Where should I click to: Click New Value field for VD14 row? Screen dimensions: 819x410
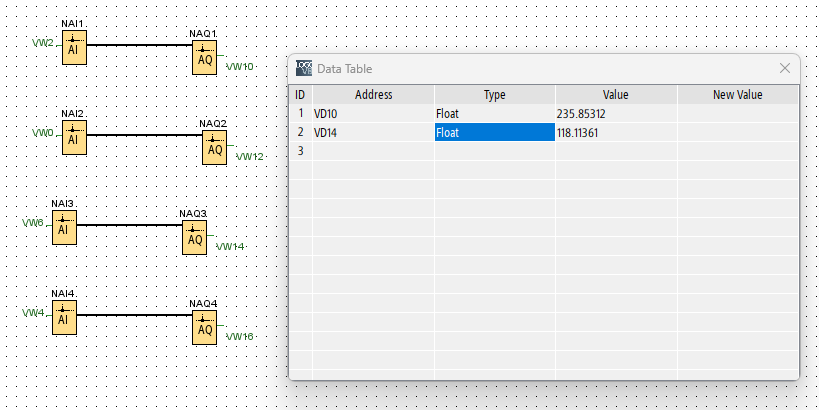click(738, 132)
